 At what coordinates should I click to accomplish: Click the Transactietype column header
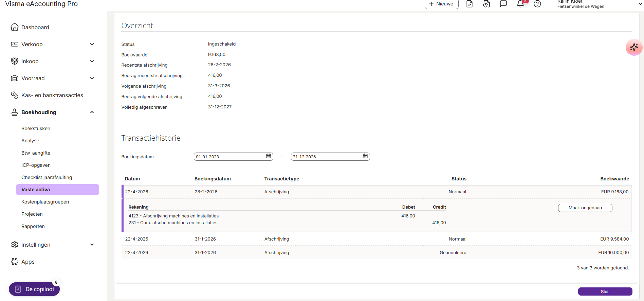[282, 179]
